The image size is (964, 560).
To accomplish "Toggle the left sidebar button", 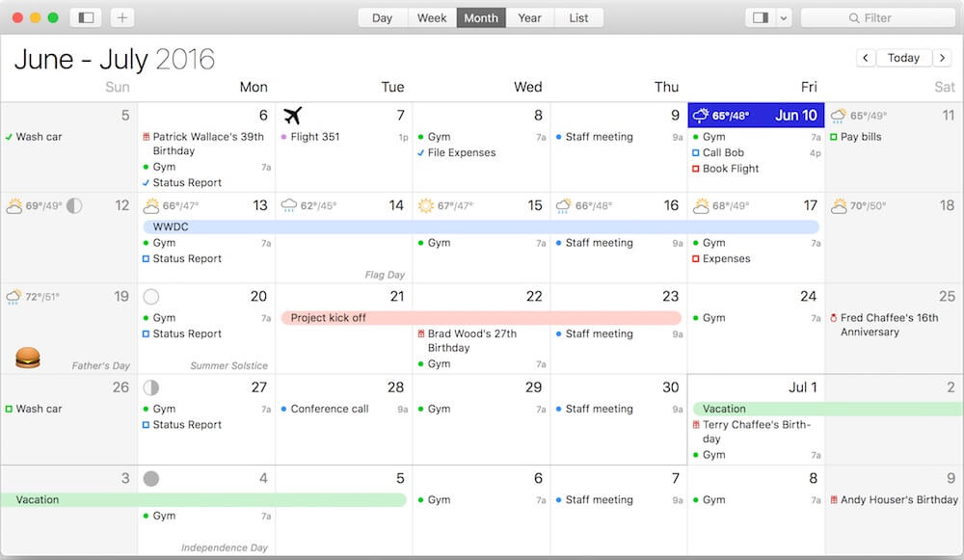I will 86,17.
